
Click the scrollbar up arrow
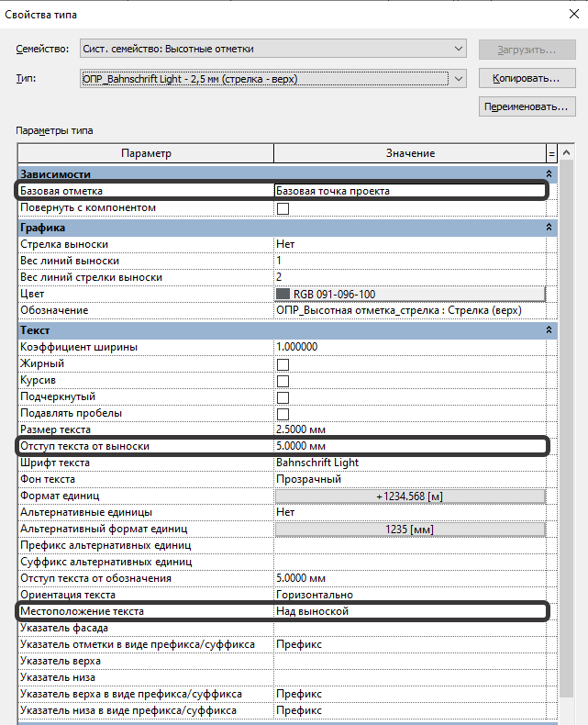pyautogui.click(x=566, y=152)
